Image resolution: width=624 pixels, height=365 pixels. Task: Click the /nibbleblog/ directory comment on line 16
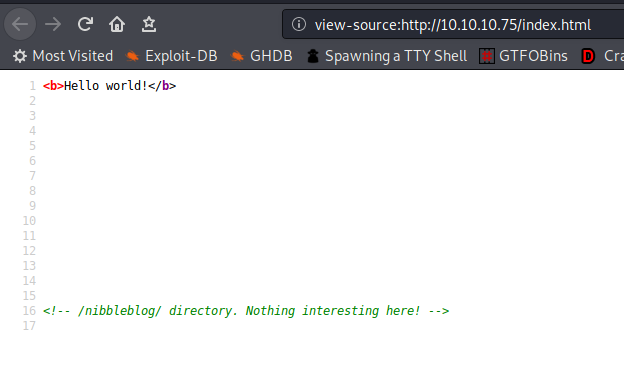(x=246, y=311)
